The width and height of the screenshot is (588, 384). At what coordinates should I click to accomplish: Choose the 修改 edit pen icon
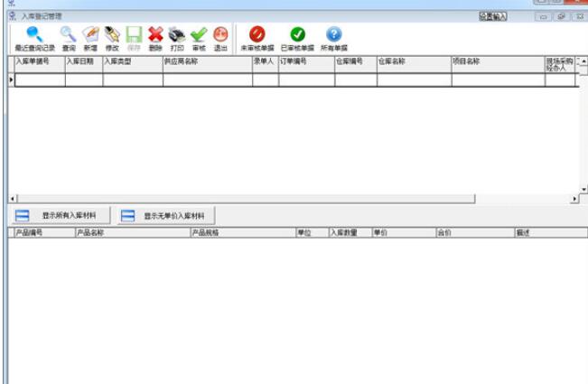coord(112,39)
